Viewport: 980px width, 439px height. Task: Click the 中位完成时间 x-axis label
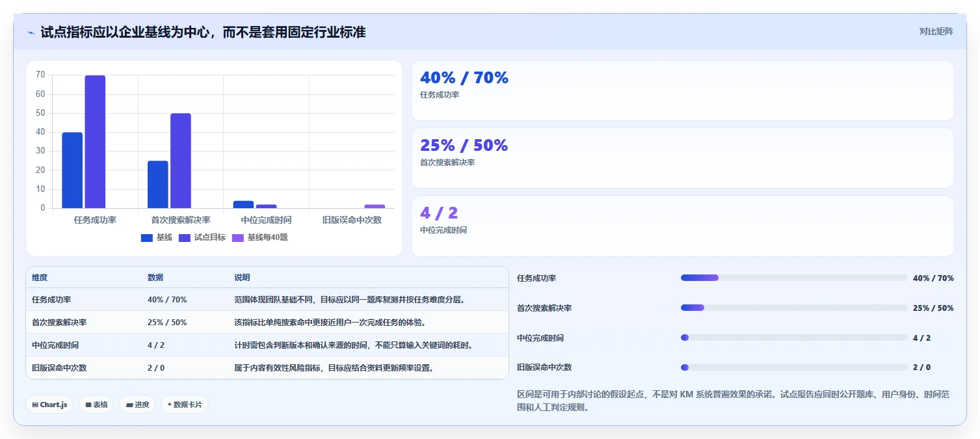coord(266,220)
